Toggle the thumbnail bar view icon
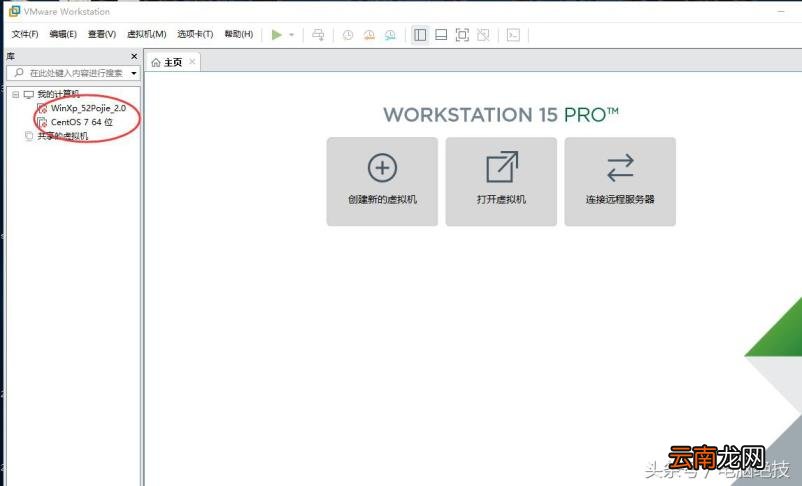This screenshot has height=486, width=802. pyautogui.click(x=441, y=35)
